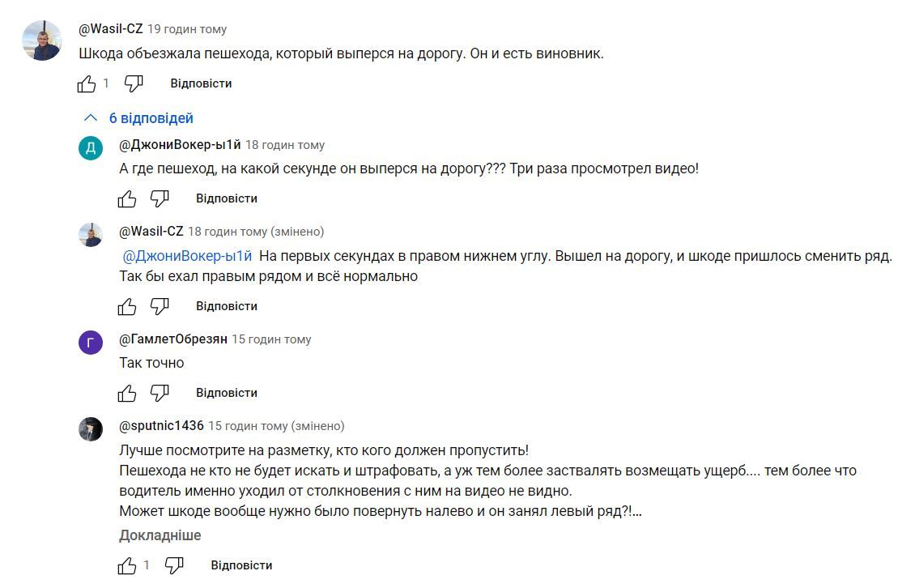Click the purple 'Г' avatar of @ГамлетОбрезян

91,343
